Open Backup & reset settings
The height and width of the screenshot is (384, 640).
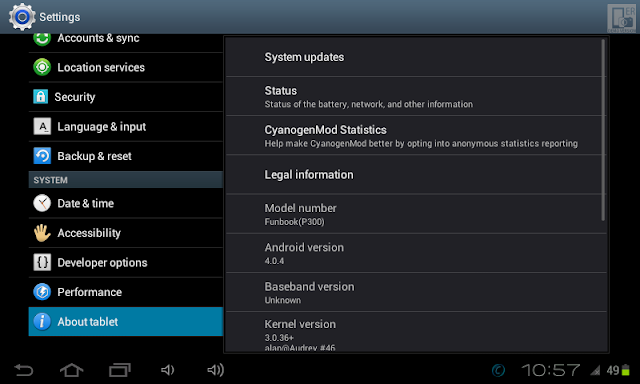pos(126,156)
